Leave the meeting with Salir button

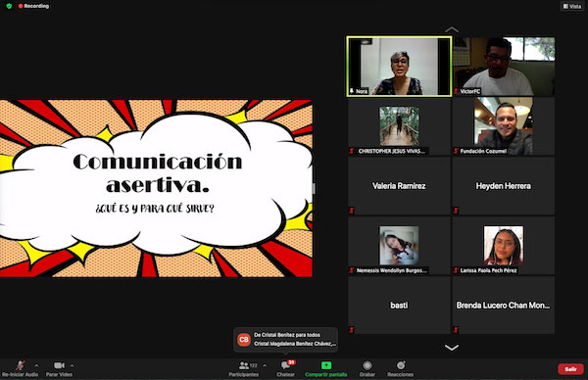[570, 369]
